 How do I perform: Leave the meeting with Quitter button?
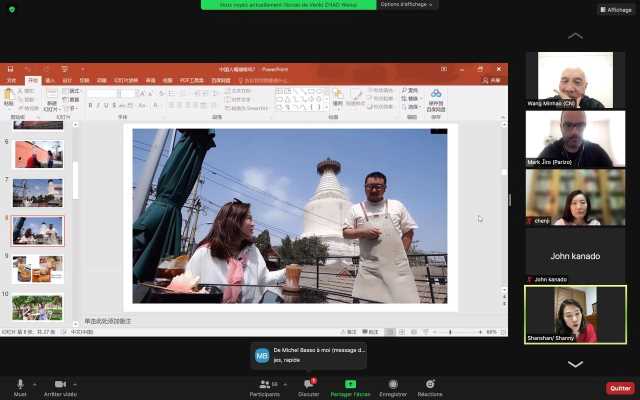coord(620,388)
